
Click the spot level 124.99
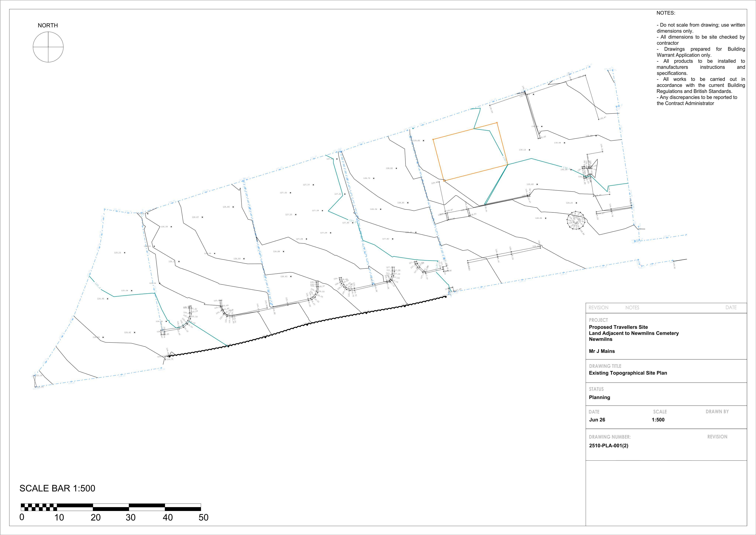(100, 299)
